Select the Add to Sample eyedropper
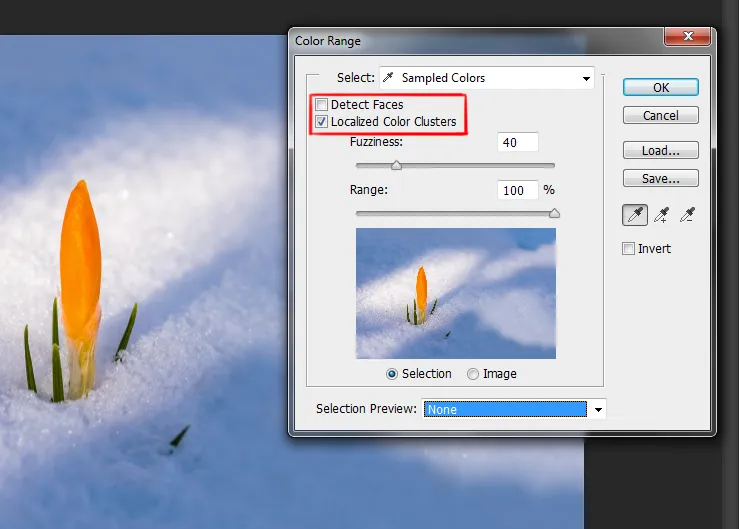This screenshot has width=739, height=529. 662,215
